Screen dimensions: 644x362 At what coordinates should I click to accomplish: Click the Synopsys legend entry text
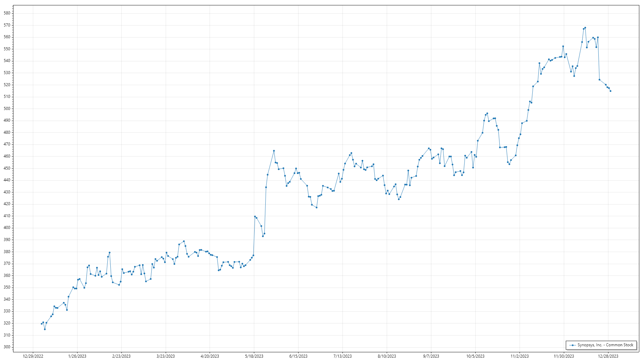[x=605, y=345]
